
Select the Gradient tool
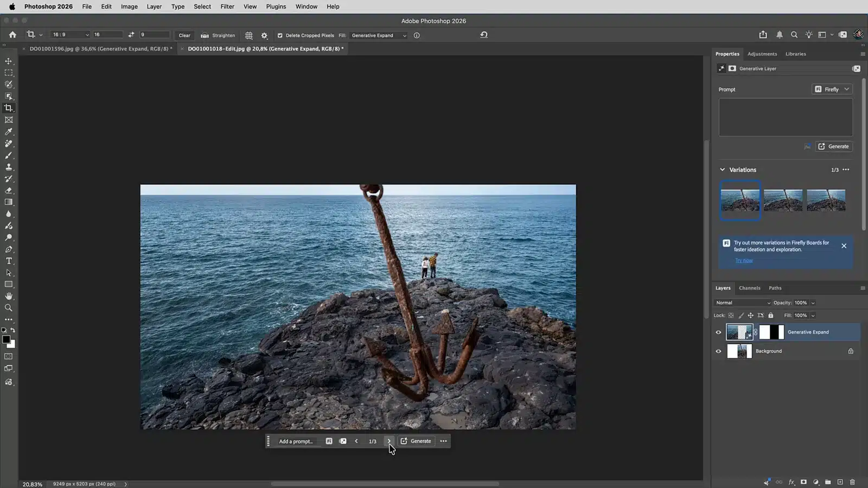click(9, 202)
